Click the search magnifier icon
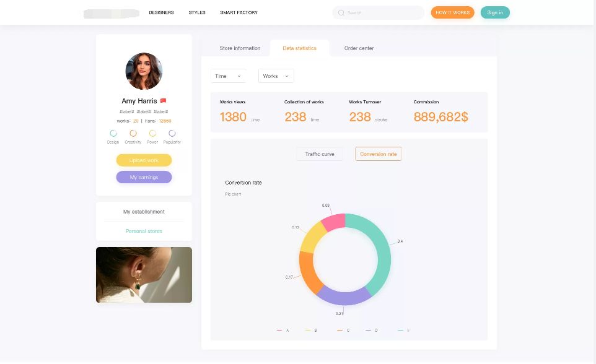 [x=341, y=13]
